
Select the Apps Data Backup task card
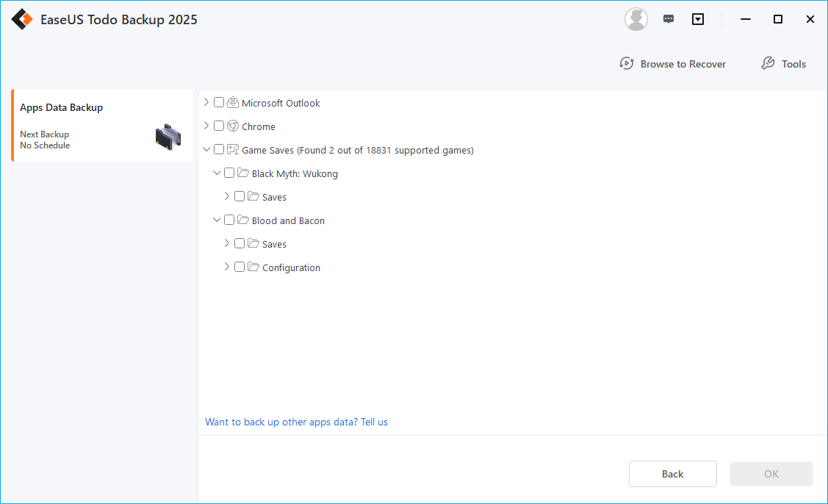pyautogui.click(x=102, y=125)
